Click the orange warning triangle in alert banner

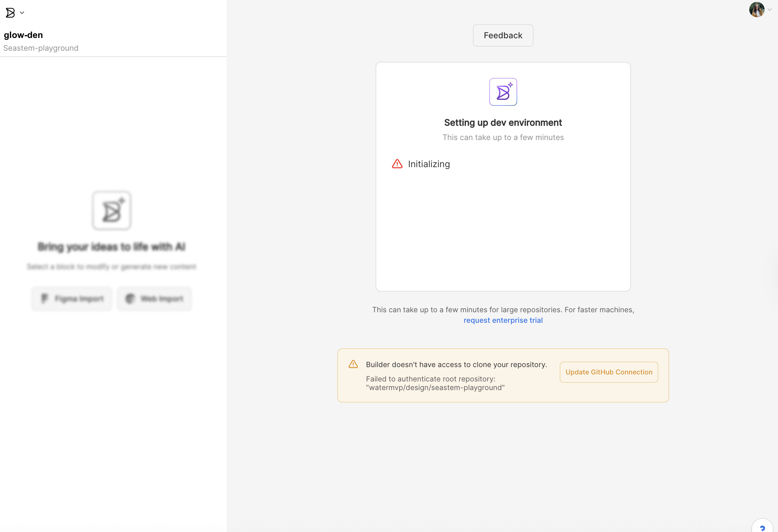tap(353, 364)
